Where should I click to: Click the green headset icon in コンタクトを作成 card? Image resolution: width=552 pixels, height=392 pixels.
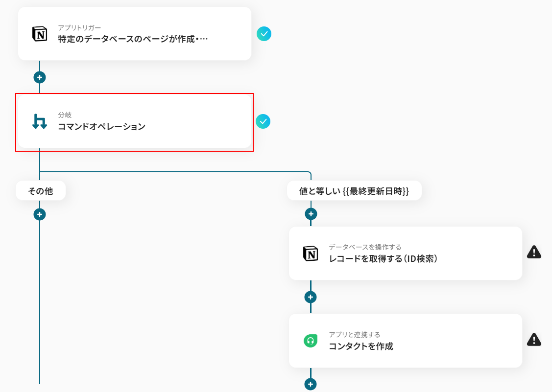pos(311,341)
